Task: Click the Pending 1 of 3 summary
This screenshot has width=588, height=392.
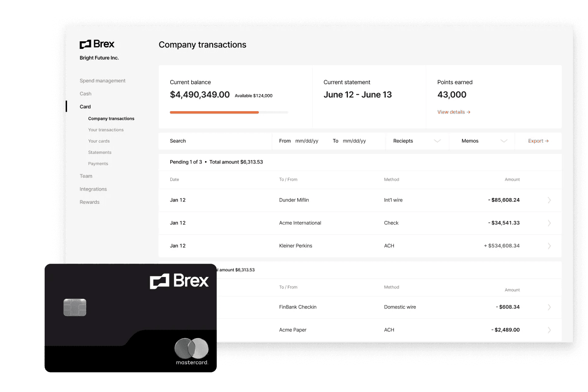Action: pyautogui.click(x=186, y=162)
